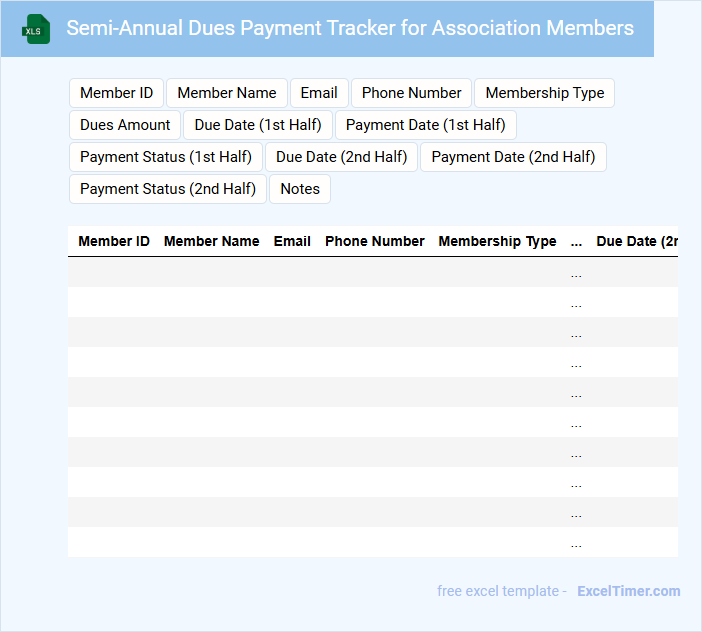Select Due Date (1st Half) tag
This screenshot has height=632, width=702.
(x=258, y=125)
